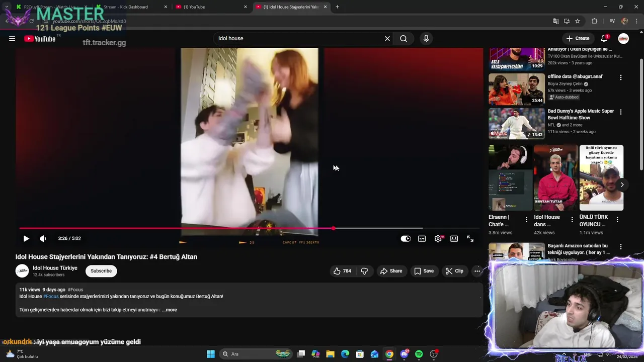Open the Chrome profile avatar
The height and width of the screenshot is (362, 644).
click(x=624, y=21)
